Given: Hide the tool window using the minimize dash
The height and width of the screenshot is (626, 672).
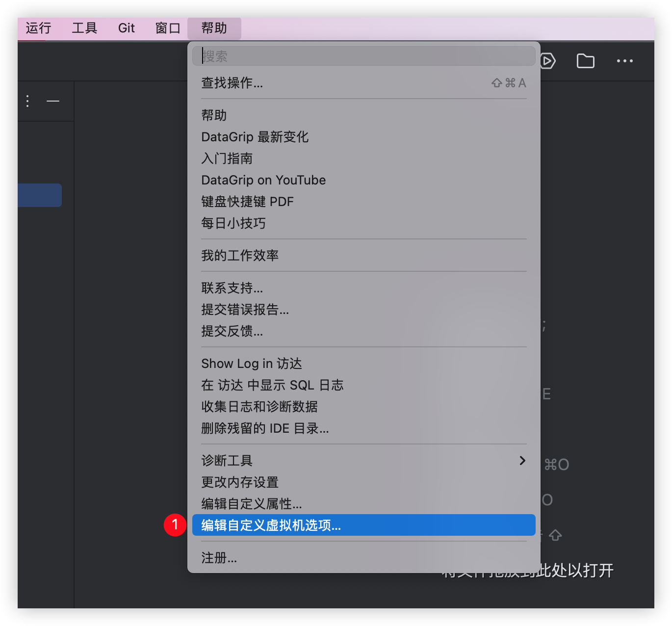Looking at the screenshot, I should click(52, 101).
